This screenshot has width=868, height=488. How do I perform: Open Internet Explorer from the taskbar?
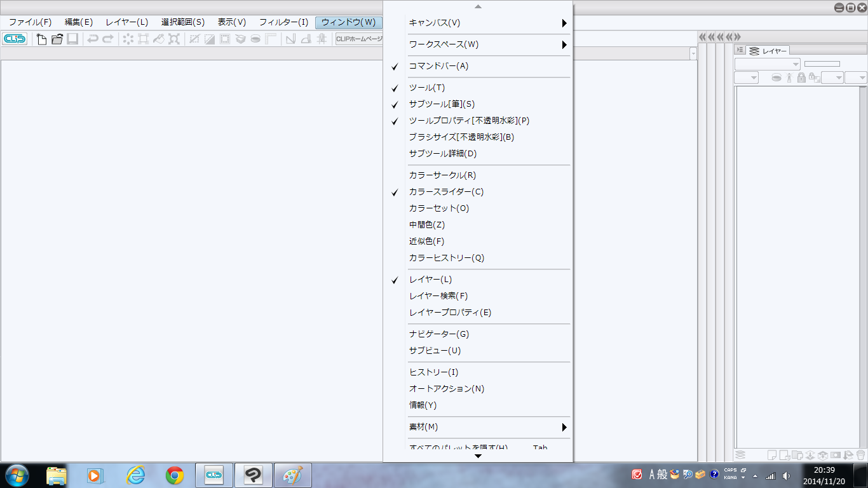point(135,475)
